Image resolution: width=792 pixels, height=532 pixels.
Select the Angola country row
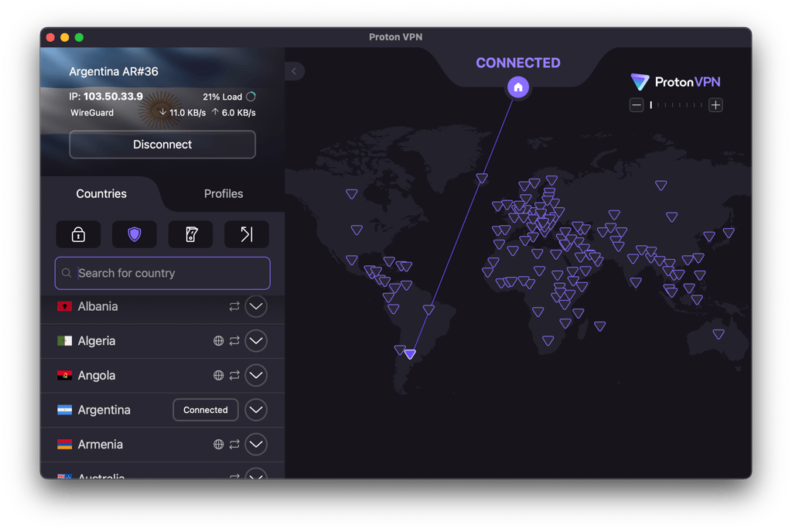tap(162, 375)
